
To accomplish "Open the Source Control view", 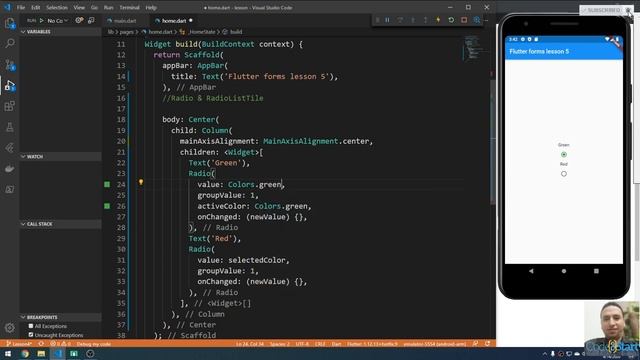I will tap(9, 64).
